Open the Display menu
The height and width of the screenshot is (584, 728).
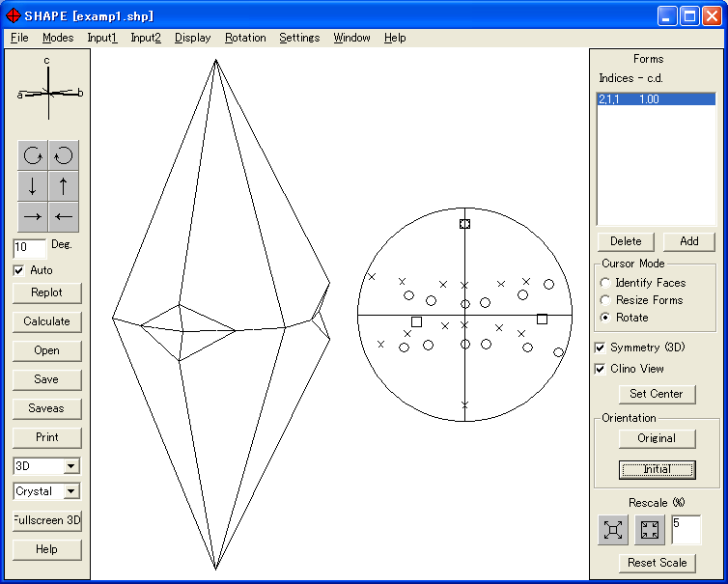193,38
